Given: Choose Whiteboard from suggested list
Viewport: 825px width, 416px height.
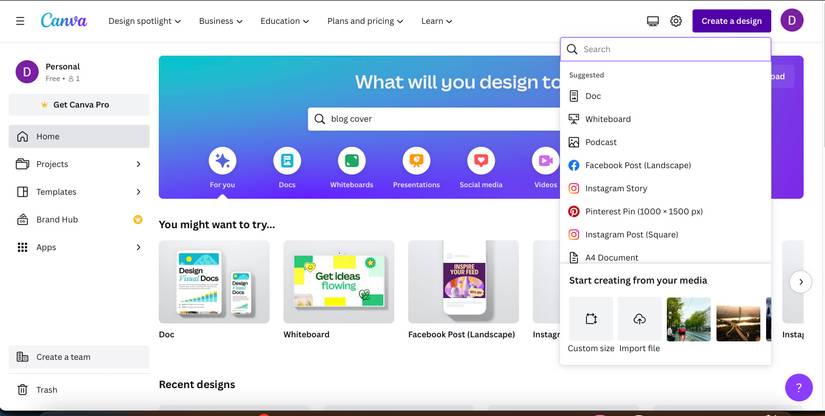Looking at the screenshot, I should [x=666, y=119].
